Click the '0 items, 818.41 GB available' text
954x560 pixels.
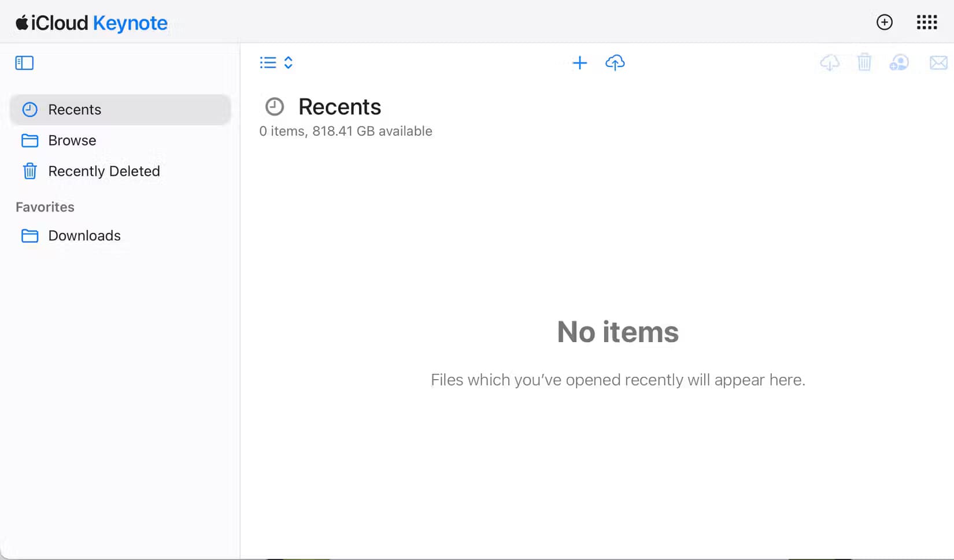tap(346, 131)
